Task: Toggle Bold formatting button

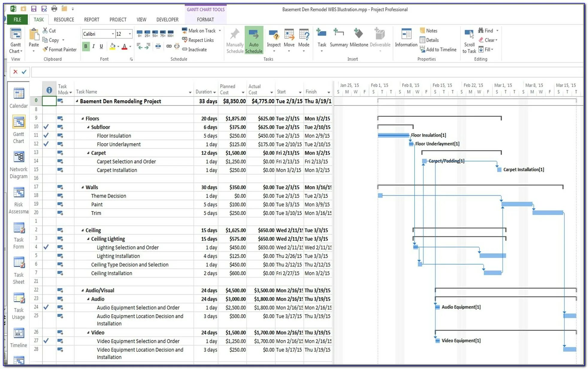Action: coord(86,46)
